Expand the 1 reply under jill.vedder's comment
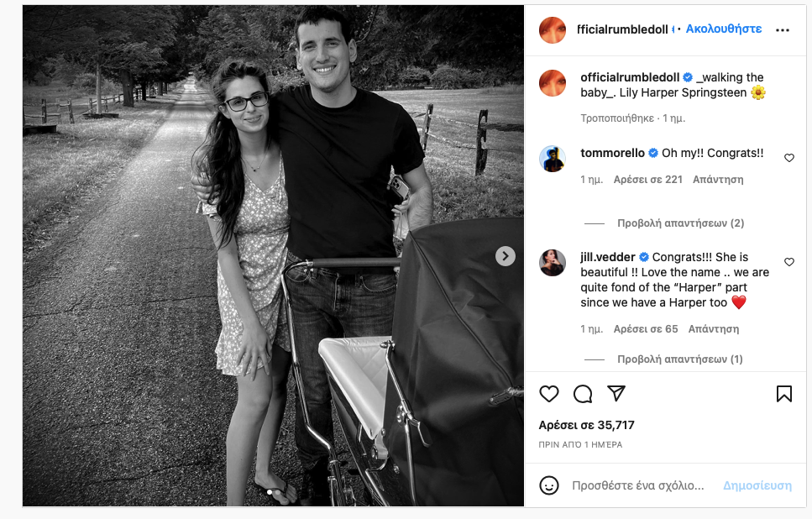 point(680,359)
